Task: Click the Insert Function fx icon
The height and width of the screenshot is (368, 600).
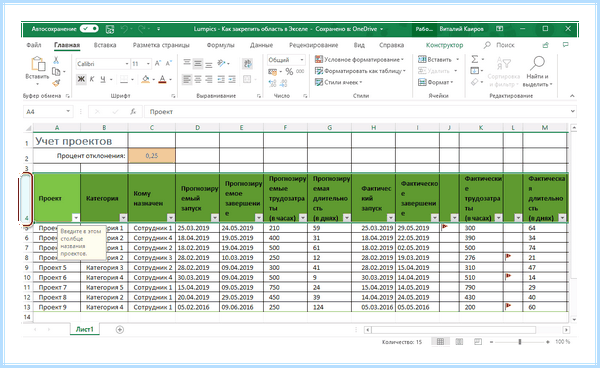Action: (x=133, y=112)
